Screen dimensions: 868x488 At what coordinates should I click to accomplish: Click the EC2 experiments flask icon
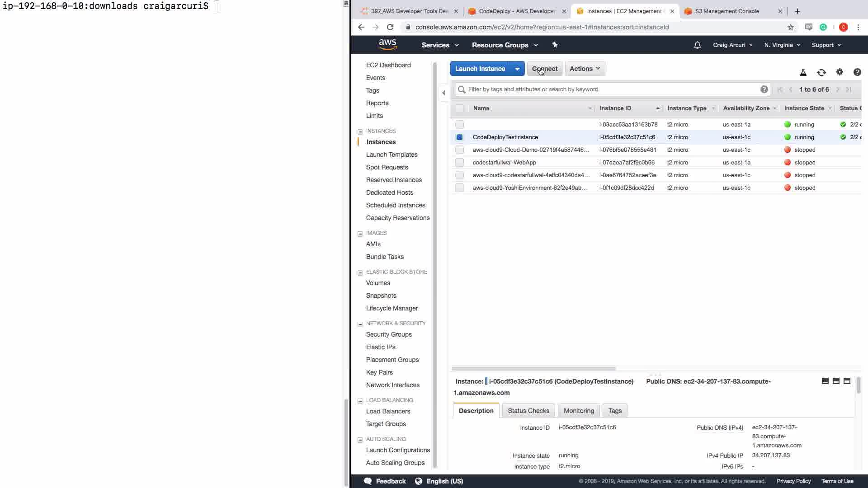pyautogui.click(x=803, y=72)
